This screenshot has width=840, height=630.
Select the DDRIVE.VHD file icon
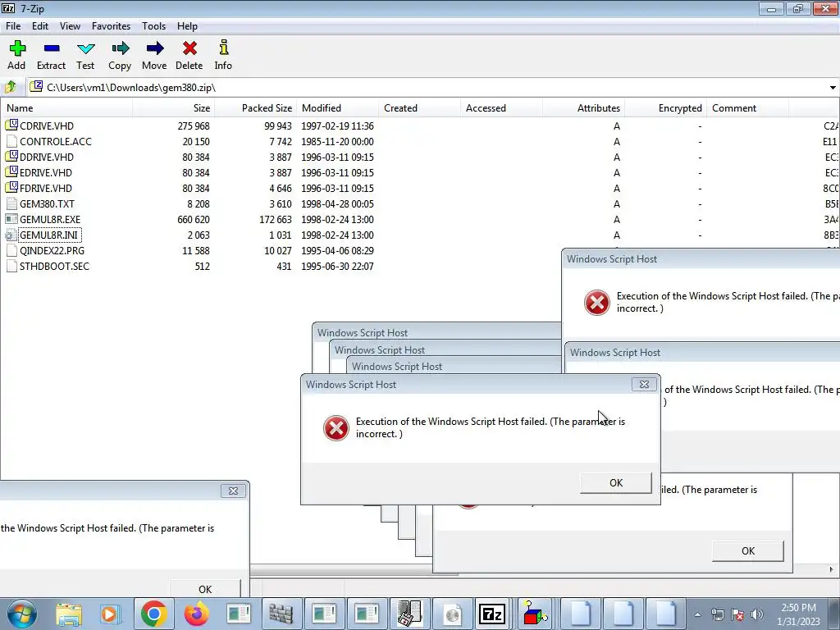pyautogui.click(x=11, y=157)
